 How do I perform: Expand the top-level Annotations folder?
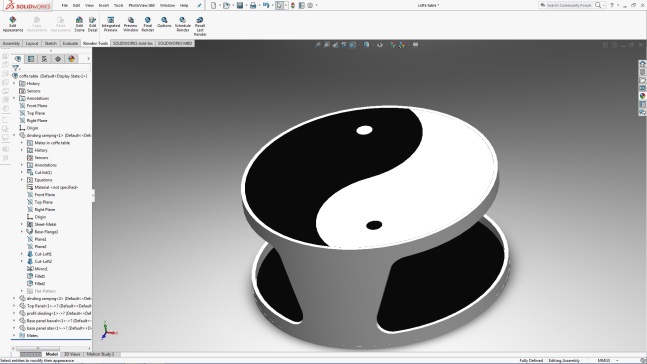coord(14,98)
